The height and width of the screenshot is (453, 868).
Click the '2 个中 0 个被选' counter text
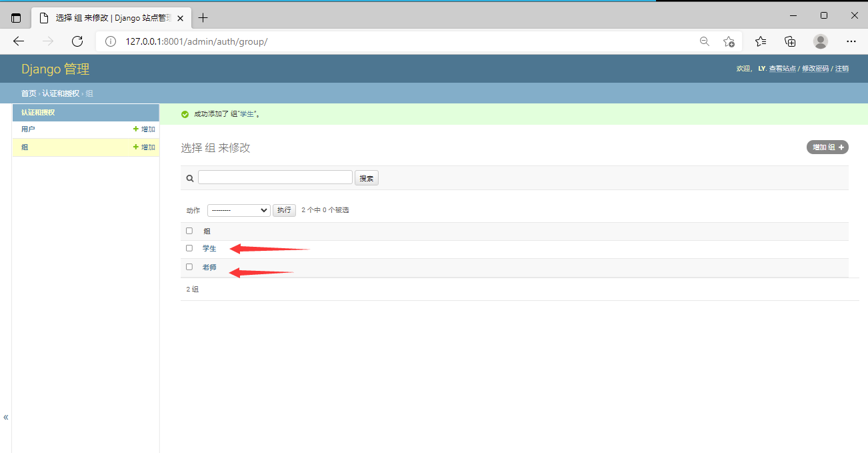(325, 210)
